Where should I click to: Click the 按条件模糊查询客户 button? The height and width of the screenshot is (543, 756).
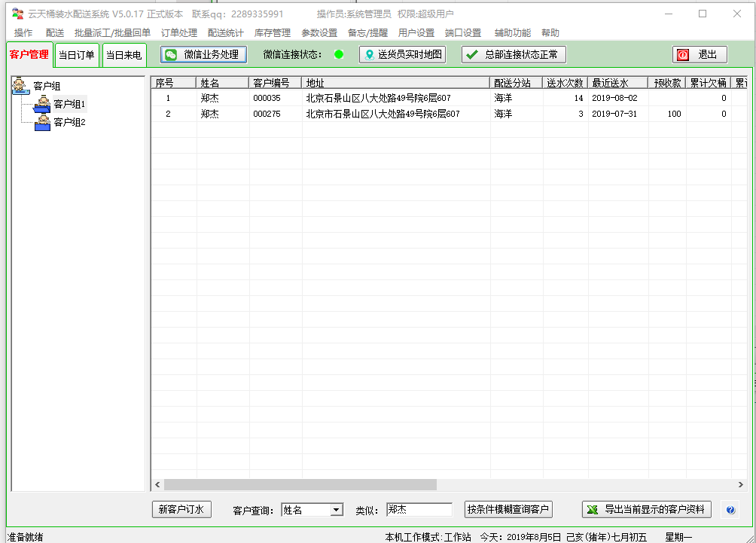(x=508, y=510)
